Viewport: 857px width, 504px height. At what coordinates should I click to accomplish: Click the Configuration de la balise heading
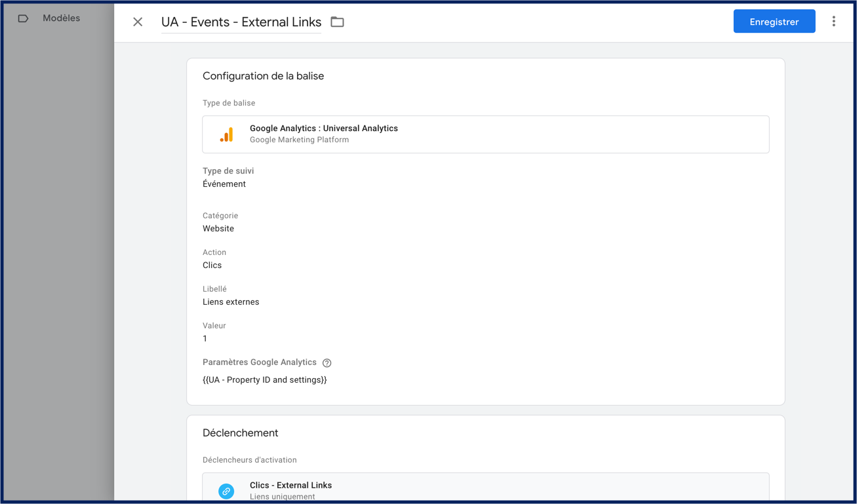[x=263, y=76]
